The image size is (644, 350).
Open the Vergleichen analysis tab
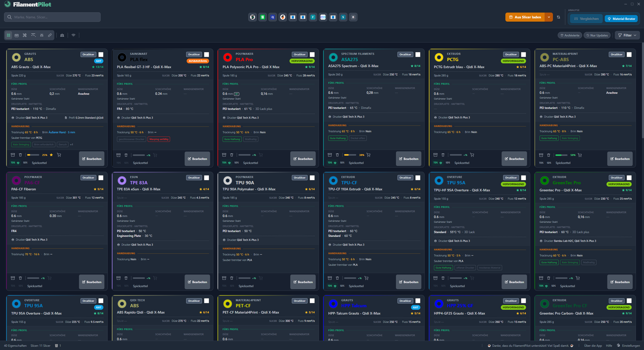(x=586, y=19)
